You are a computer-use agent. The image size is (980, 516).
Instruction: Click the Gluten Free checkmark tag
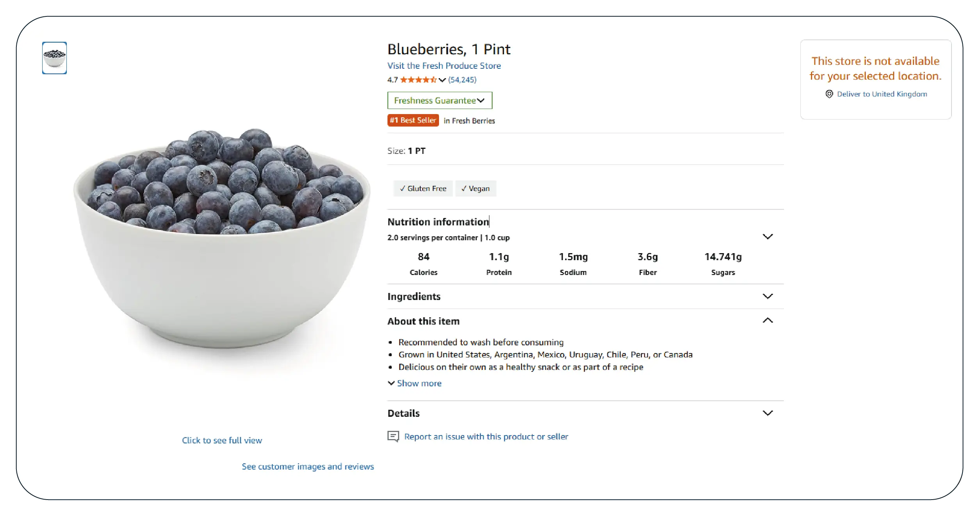pyautogui.click(x=423, y=189)
